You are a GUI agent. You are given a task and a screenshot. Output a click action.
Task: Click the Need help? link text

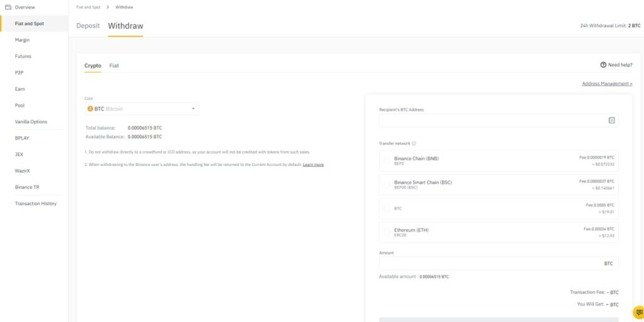pyautogui.click(x=620, y=65)
